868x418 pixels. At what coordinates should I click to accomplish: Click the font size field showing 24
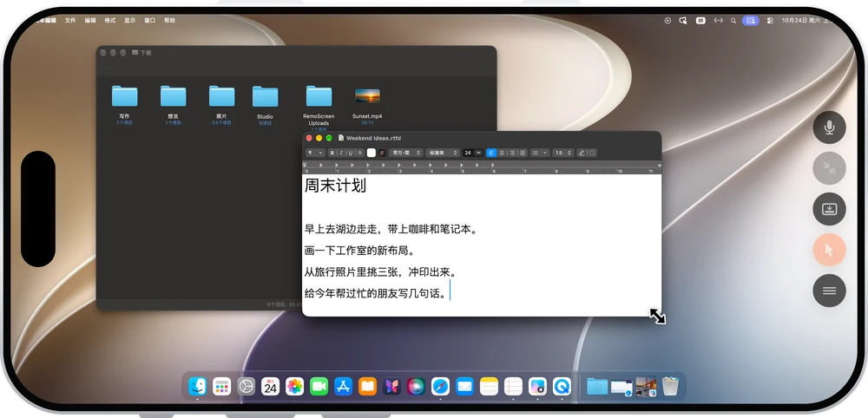(x=468, y=153)
